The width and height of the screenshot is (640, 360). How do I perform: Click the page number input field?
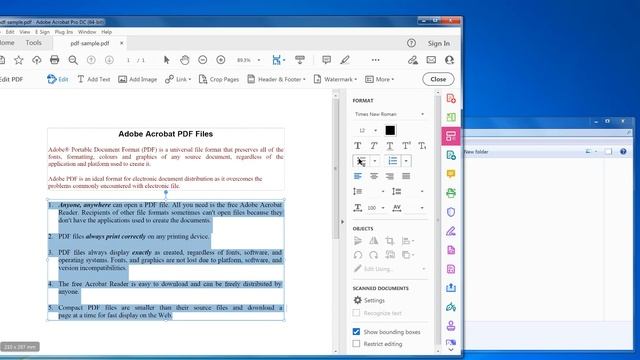[128, 60]
